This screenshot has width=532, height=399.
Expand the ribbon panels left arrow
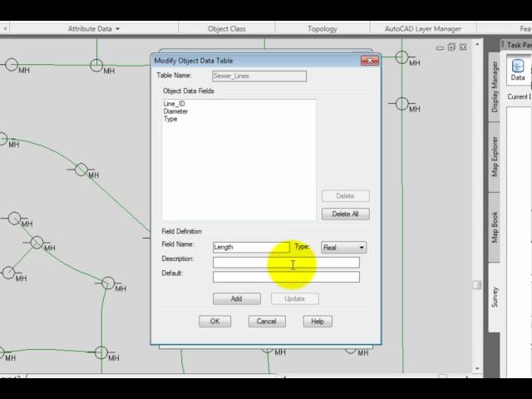[x=5, y=29]
